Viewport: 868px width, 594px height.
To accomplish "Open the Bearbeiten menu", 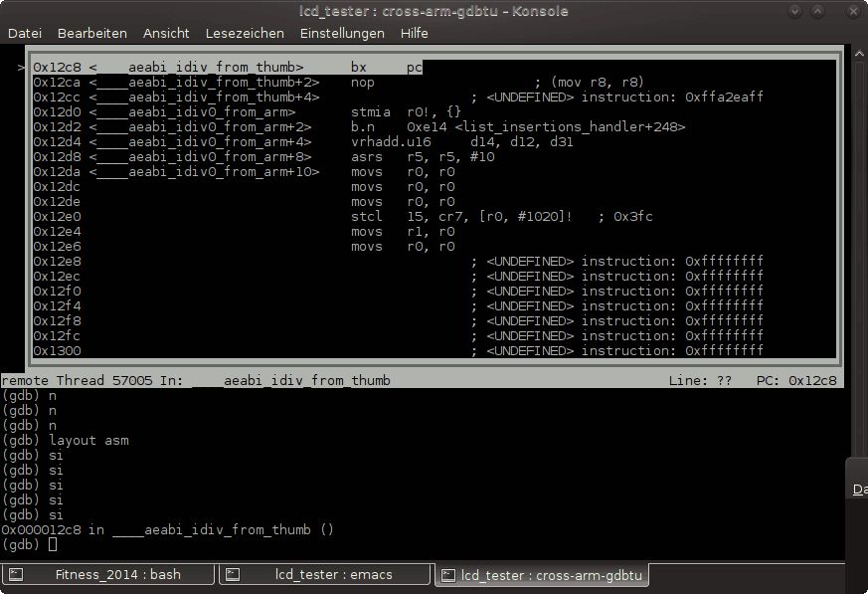I will pyautogui.click(x=92, y=33).
